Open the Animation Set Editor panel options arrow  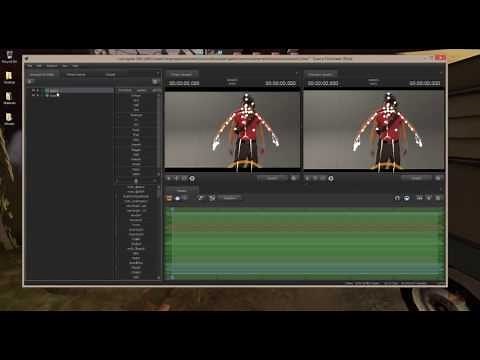pos(158,74)
